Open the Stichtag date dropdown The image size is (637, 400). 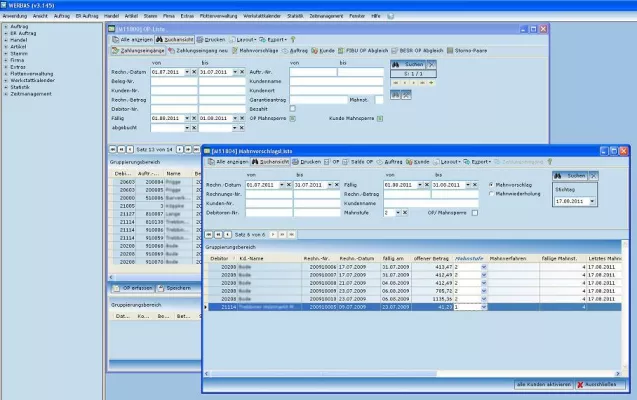(x=592, y=201)
